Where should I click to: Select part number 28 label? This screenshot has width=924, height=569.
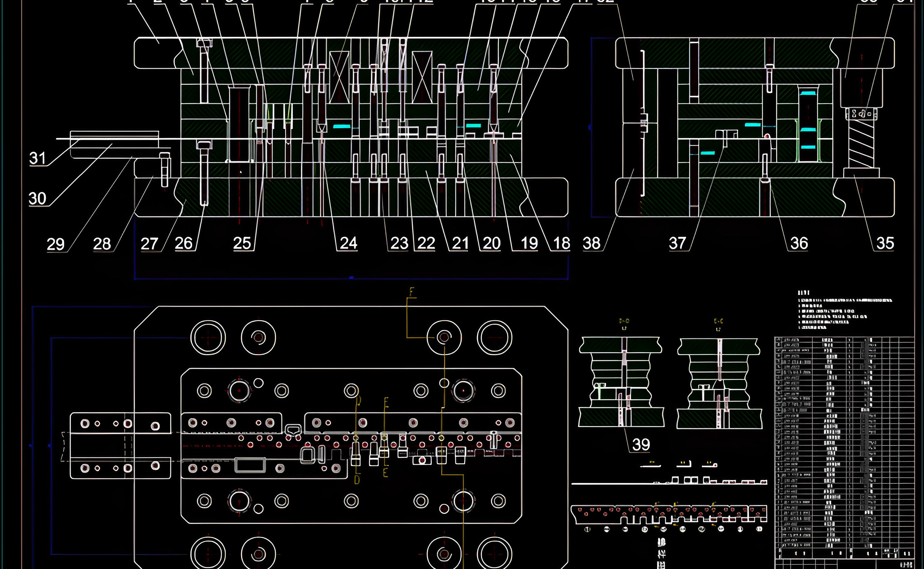[102, 244]
